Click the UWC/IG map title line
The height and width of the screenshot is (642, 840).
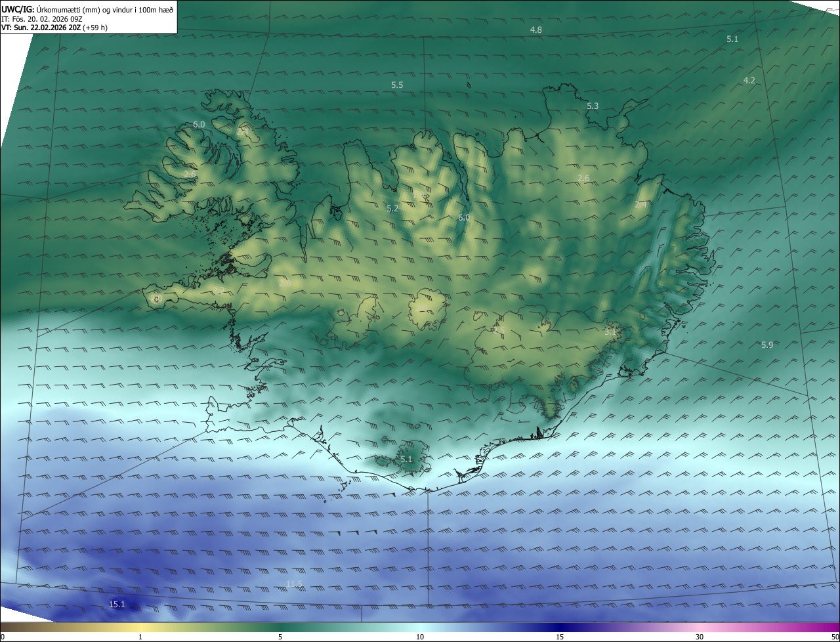click(x=88, y=9)
